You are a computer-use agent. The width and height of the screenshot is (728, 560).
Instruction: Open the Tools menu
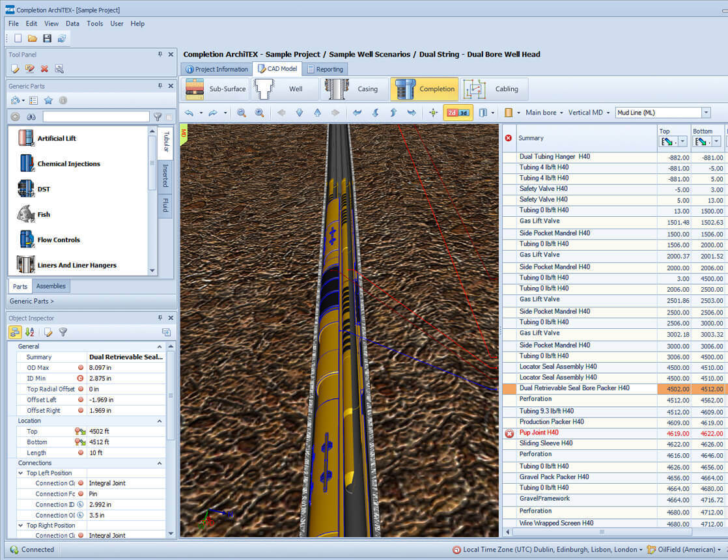tap(95, 23)
